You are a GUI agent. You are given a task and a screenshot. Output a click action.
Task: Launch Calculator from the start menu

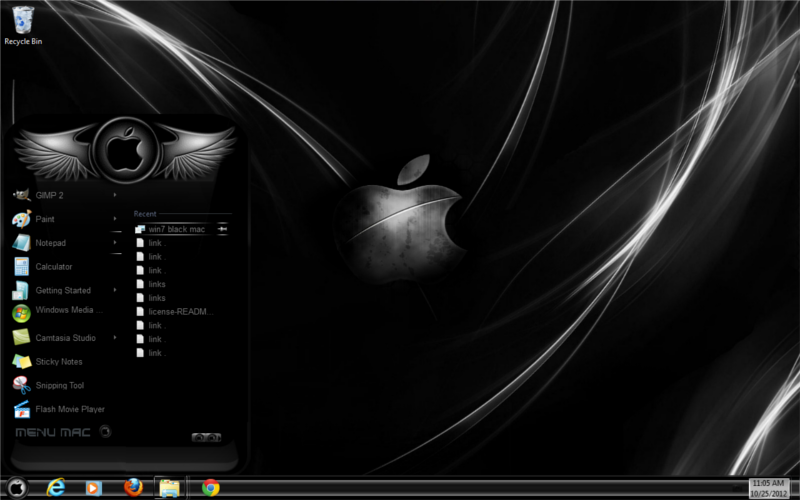[x=64, y=266]
